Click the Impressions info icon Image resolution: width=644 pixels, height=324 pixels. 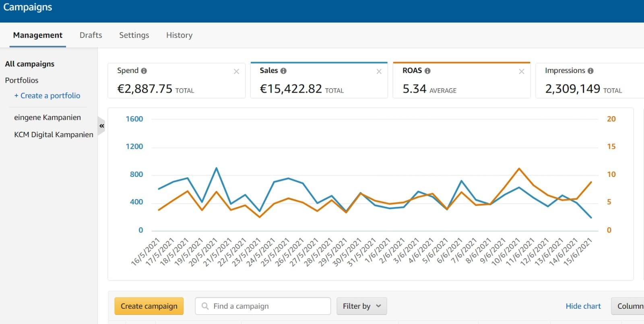pyautogui.click(x=590, y=71)
